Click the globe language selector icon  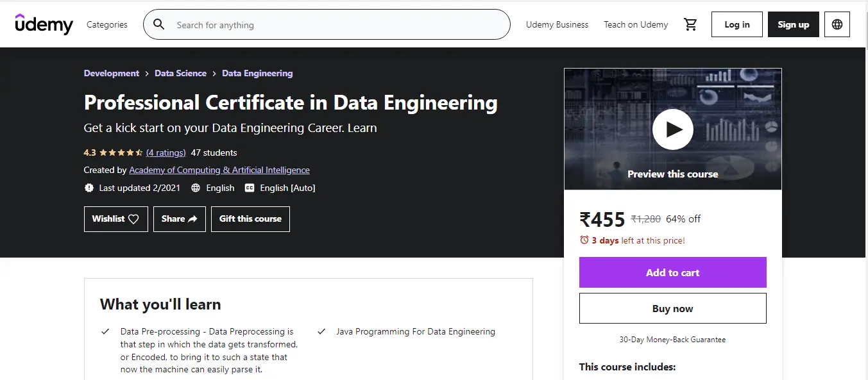(837, 24)
